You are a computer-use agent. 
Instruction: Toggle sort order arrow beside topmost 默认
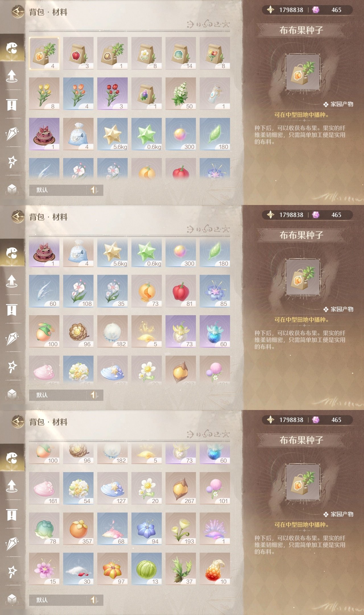point(95,190)
